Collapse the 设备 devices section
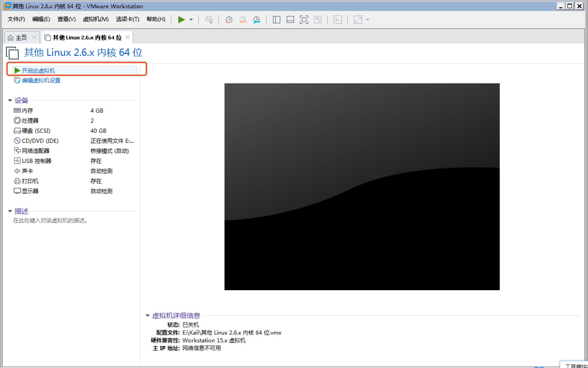The width and height of the screenshot is (588, 368). 10,100
